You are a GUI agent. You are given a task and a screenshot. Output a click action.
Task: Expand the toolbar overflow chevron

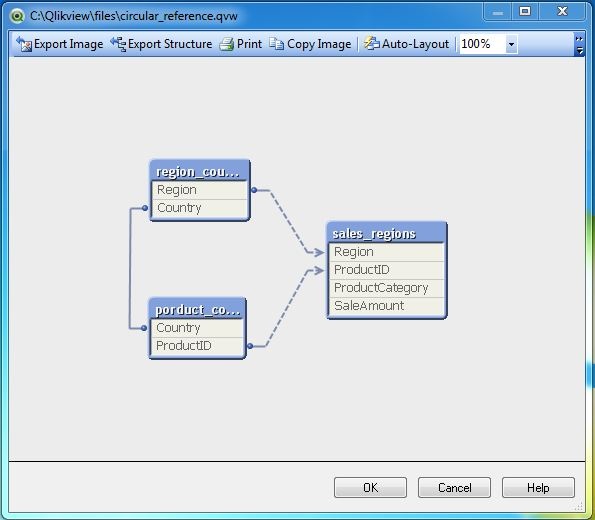pos(579,44)
